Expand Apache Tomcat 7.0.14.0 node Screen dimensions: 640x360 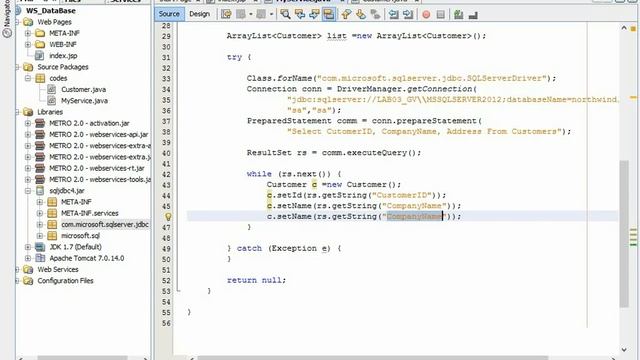[28, 258]
